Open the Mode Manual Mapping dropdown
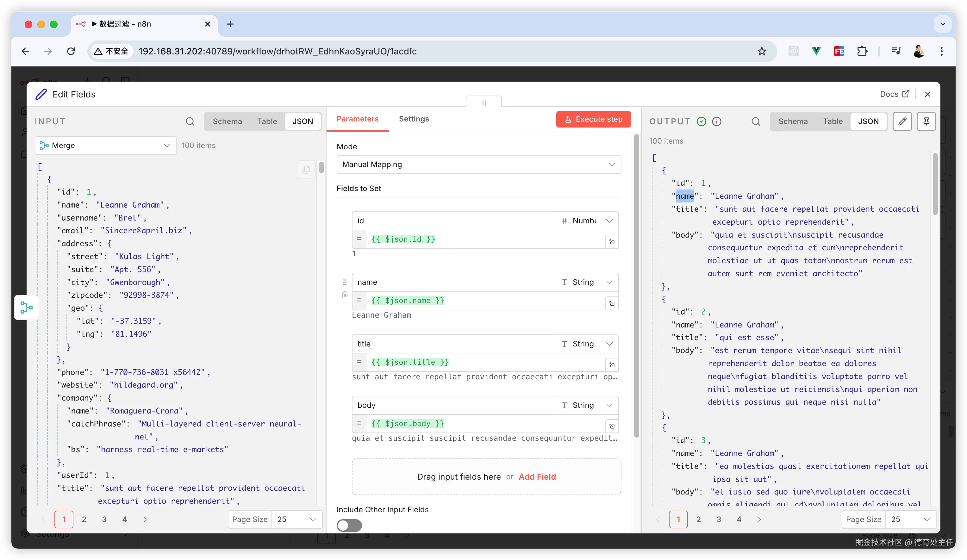Image resolution: width=967 pixels, height=560 pixels. point(478,165)
